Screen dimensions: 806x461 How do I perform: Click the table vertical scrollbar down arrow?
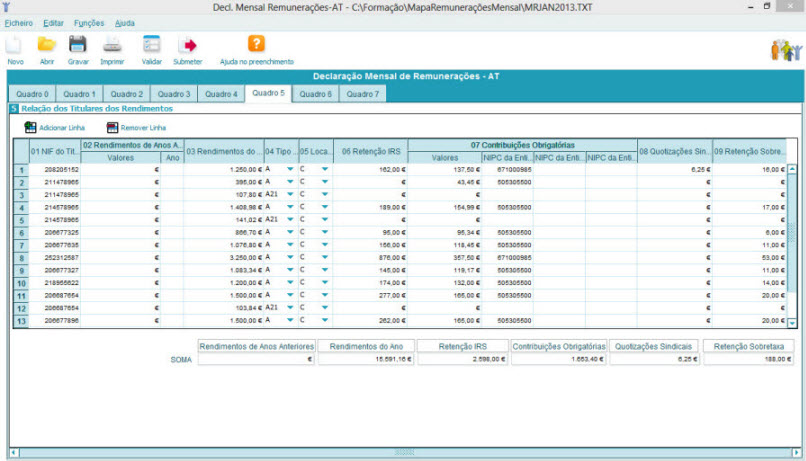coord(793,323)
